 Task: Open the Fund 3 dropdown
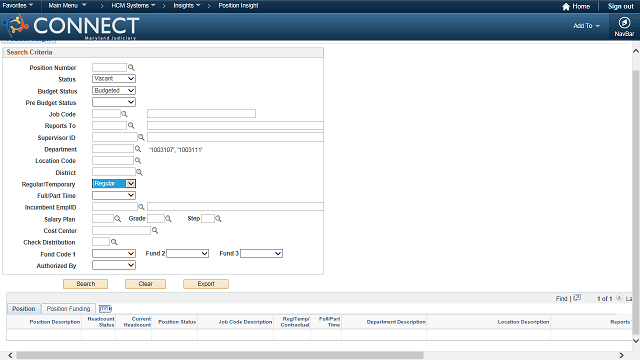click(262, 253)
